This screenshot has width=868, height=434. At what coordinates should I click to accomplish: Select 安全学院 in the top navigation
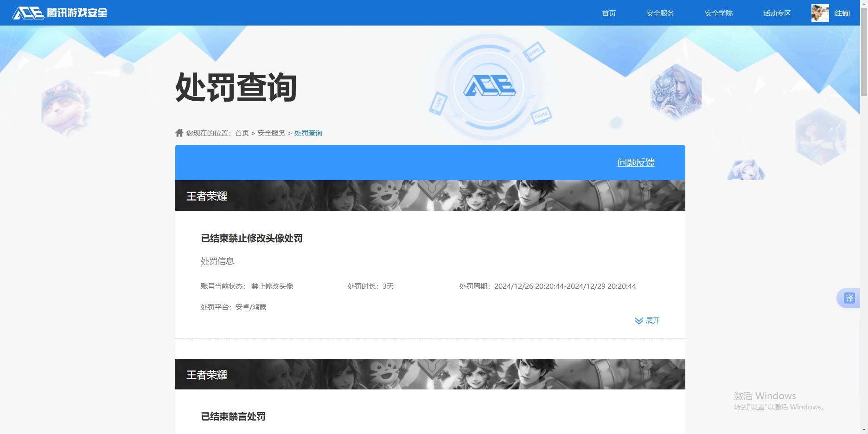coord(718,13)
